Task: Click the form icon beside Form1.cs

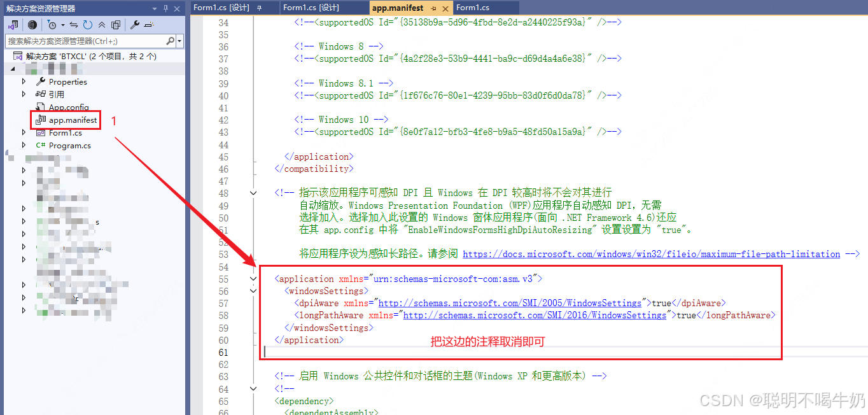Action: point(41,132)
